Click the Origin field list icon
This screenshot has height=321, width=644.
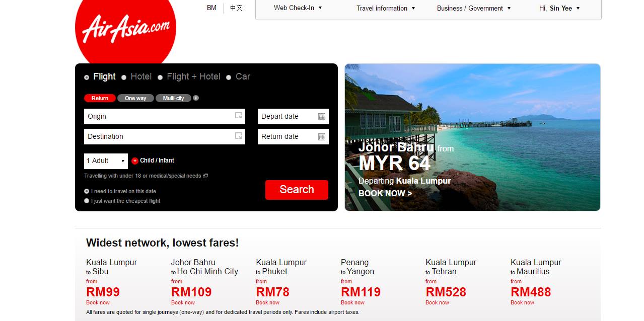(x=239, y=116)
